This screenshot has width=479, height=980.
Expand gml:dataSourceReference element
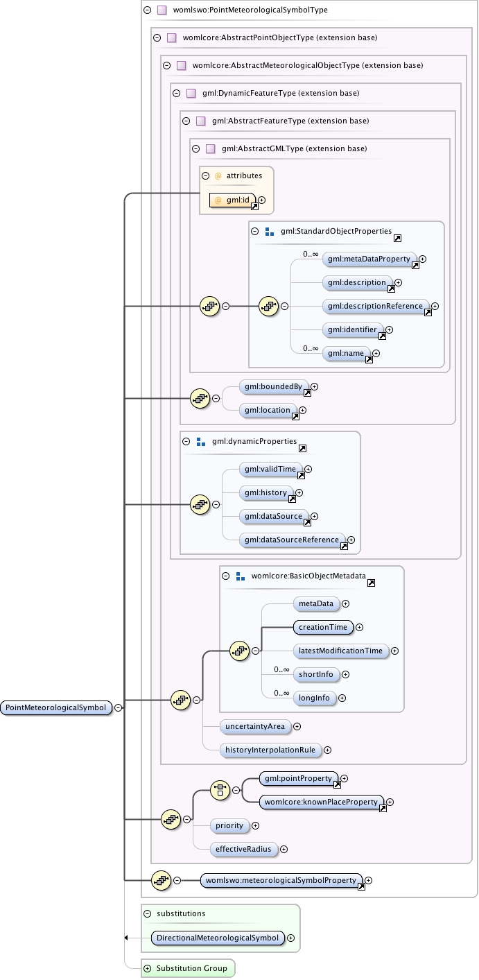351,540
